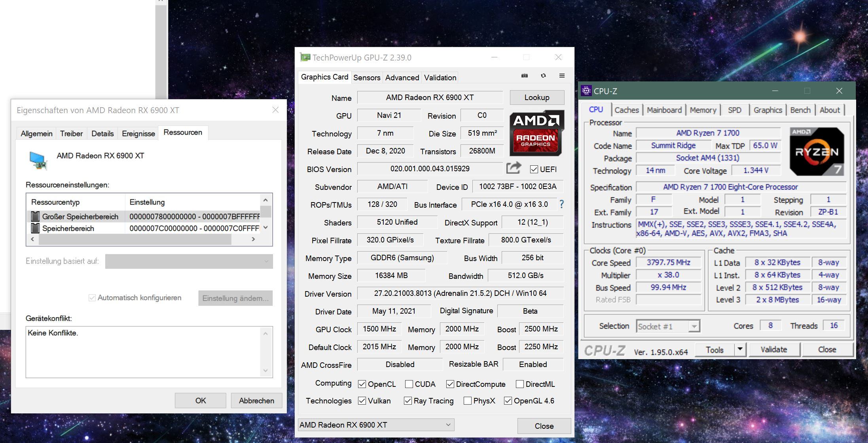Click the BIOS export share icon
Screen dimensions: 868x443
coord(514,168)
